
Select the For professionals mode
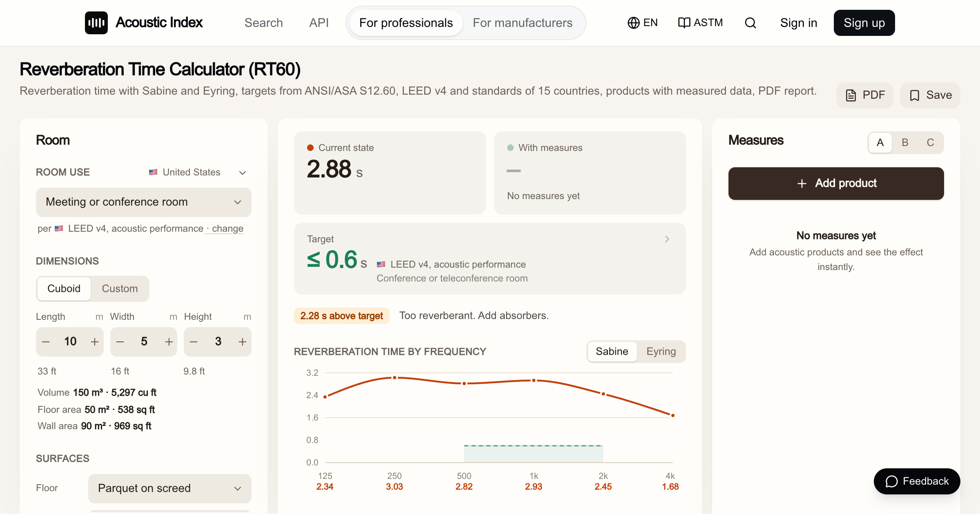coord(406,23)
